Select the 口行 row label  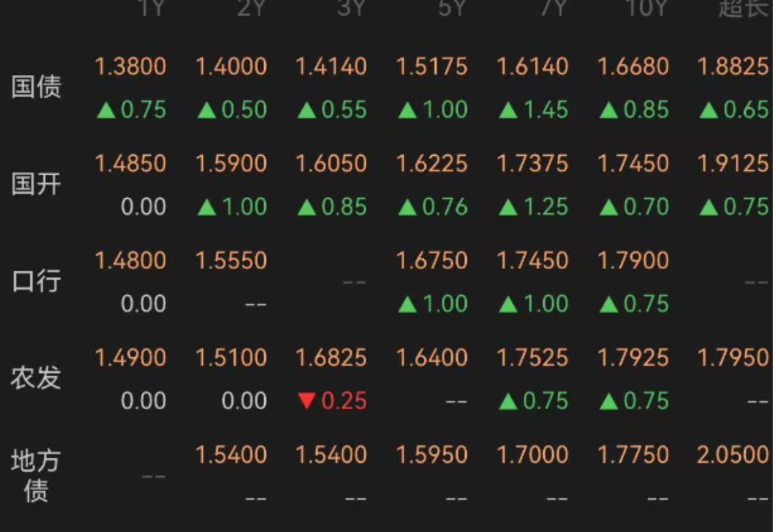[x=36, y=281]
